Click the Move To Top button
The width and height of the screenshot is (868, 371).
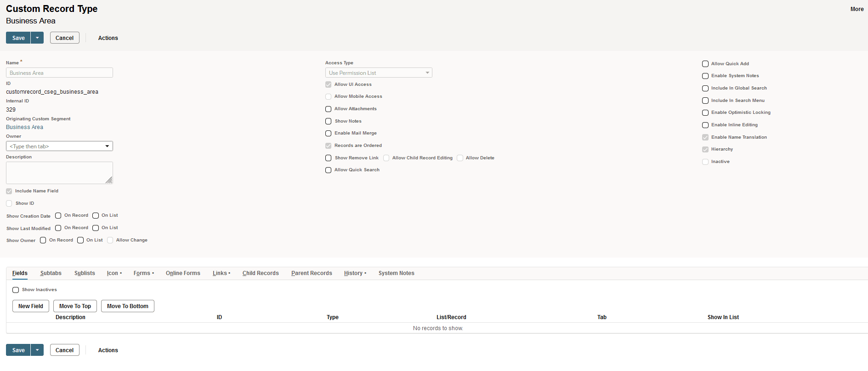coord(75,306)
